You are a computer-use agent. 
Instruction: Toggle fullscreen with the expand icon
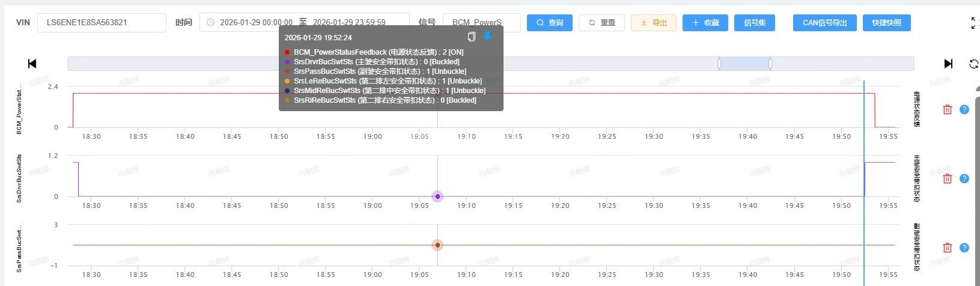[x=975, y=23]
